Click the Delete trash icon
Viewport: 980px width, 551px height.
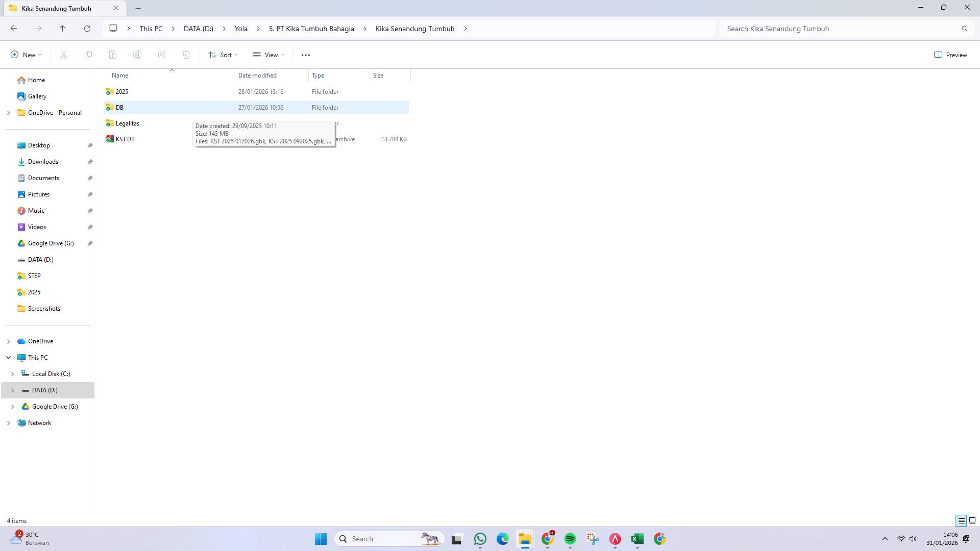[x=186, y=55]
